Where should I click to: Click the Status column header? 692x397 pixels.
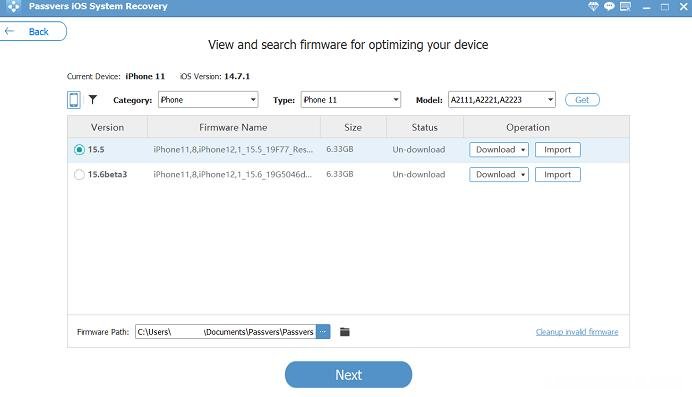click(x=425, y=127)
